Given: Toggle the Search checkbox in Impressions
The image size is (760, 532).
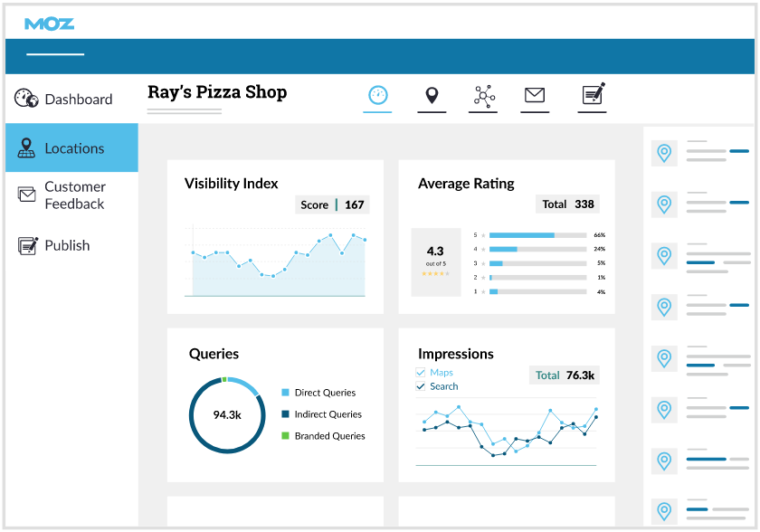Looking at the screenshot, I should (x=420, y=386).
